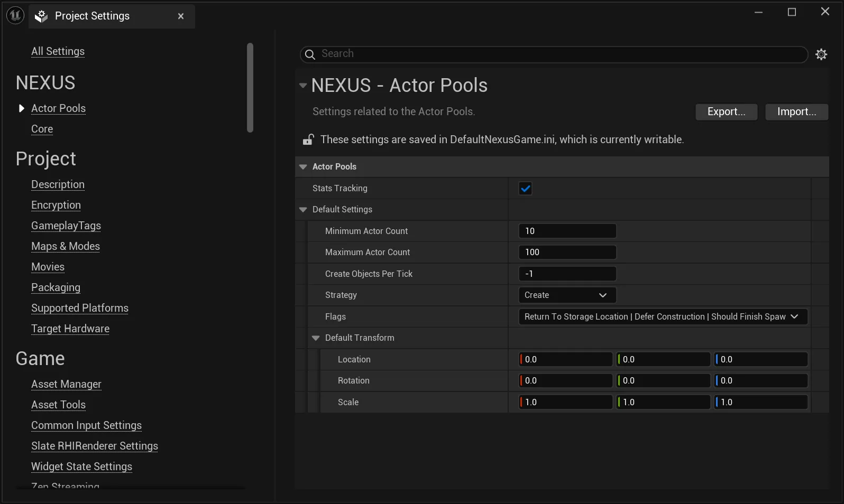Select the Location row label
This screenshot has width=844, height=504.
click(354, 360)
